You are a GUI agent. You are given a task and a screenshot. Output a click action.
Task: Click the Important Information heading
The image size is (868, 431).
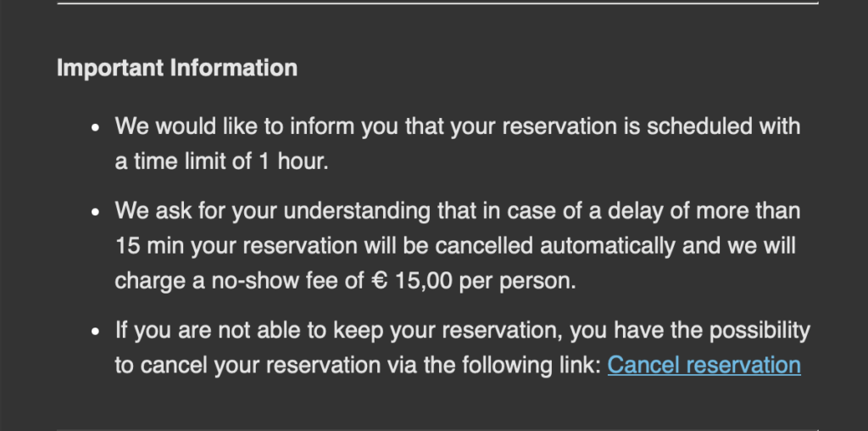pos(177,68)
